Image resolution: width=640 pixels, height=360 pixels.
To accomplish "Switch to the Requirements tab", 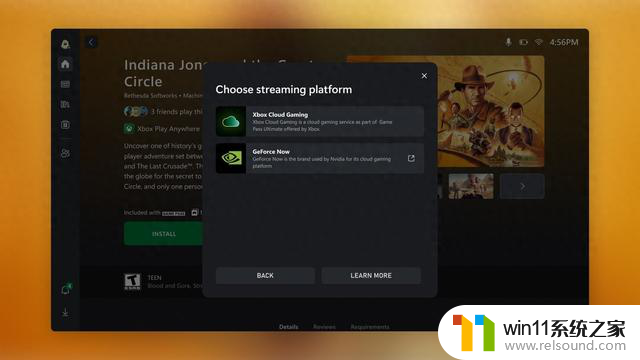I will [x=370, y=327].
